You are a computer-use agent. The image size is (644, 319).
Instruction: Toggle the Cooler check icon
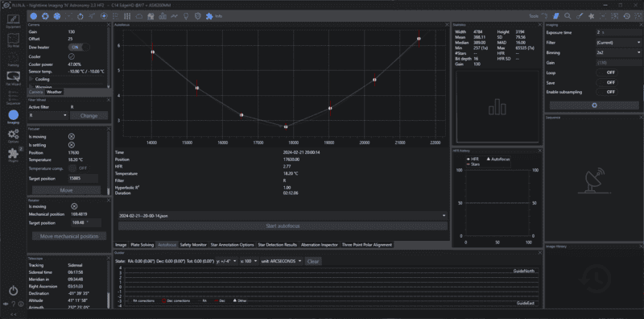tap(71, 56)
